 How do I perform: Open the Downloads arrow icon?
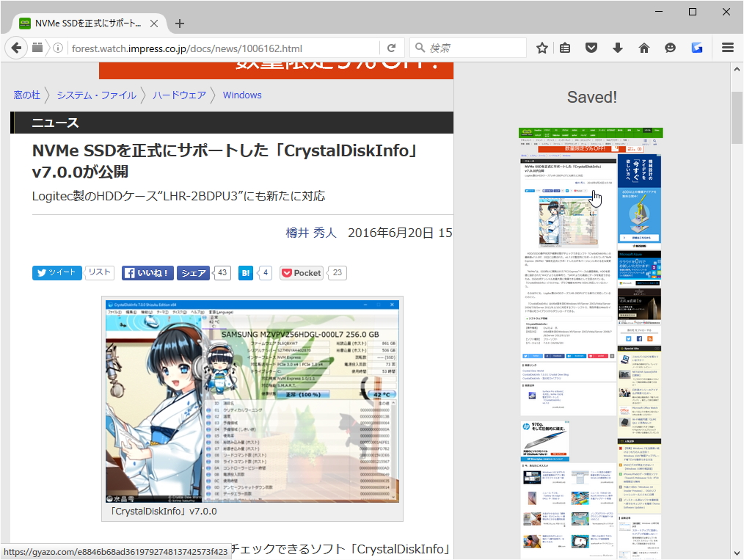coord(617,47)
